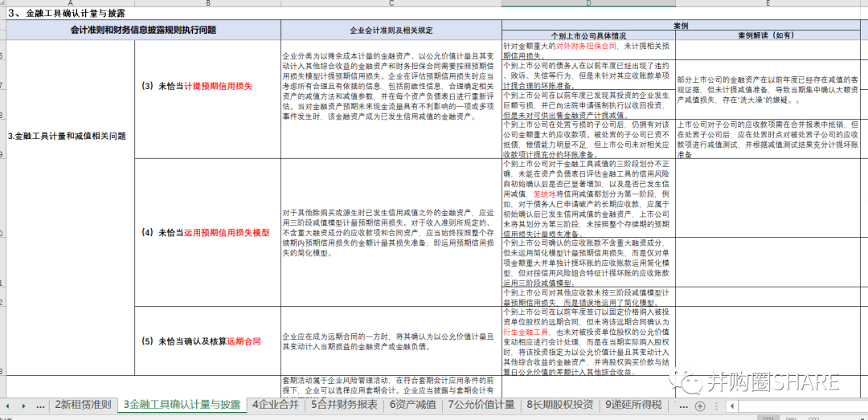The image size is (868, 420).
Task: Click the case note starting 上市公司对子公司的应收款项
Action: pyautogui.click(x=768, y=139)
